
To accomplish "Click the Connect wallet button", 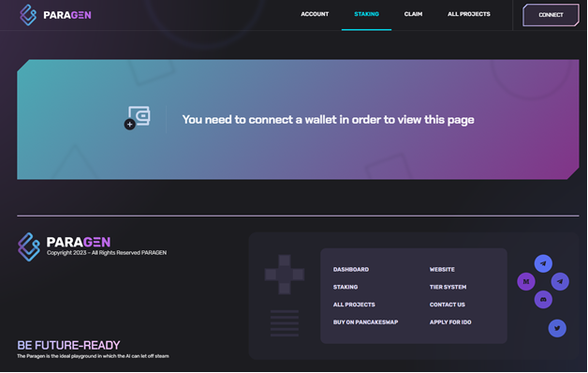I will point(551,15).
